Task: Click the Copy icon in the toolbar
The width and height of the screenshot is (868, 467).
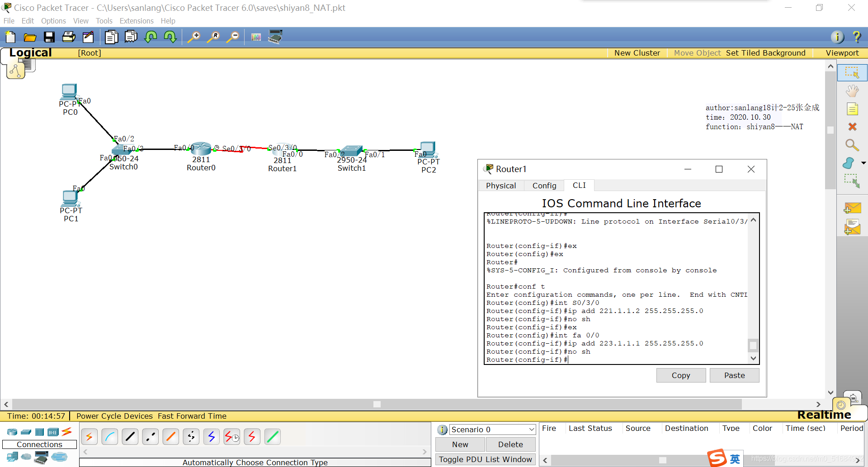Action: point(111,37)
